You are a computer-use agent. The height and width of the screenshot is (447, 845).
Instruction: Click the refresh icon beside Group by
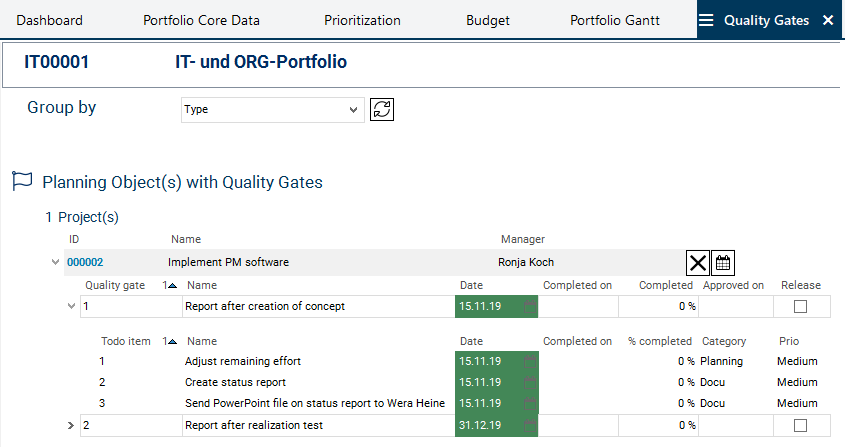coord(382,109)
